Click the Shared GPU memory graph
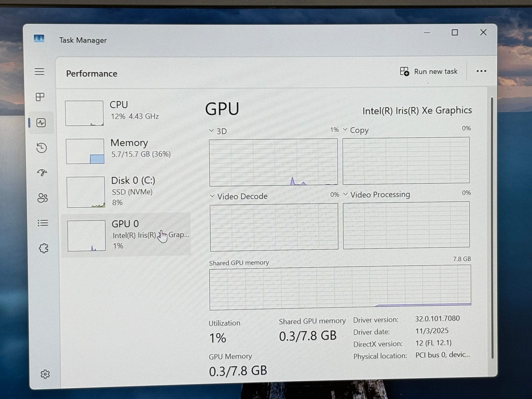532x399 pixels. (340, 288)
